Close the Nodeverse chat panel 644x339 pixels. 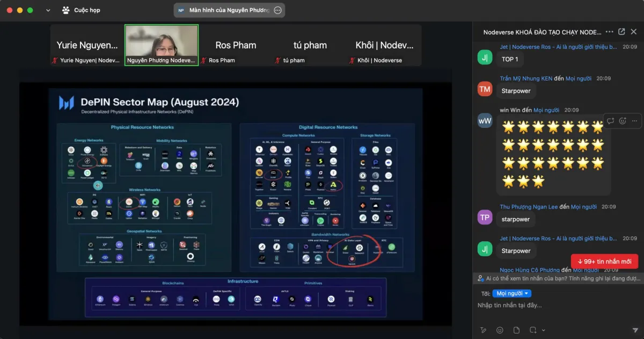pyautogui.click(x=634, y=32)
